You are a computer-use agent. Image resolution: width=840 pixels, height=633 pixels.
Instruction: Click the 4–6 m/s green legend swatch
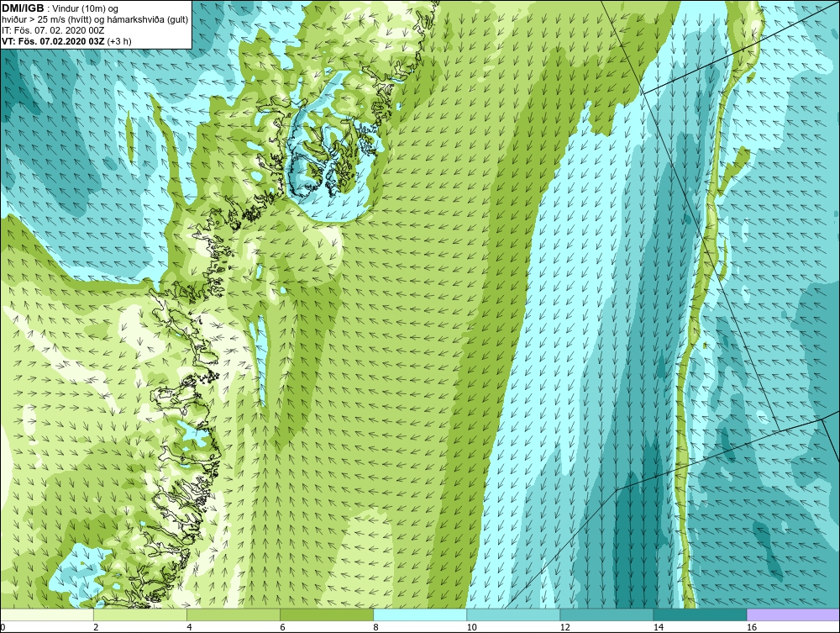[x=234, y=615]
